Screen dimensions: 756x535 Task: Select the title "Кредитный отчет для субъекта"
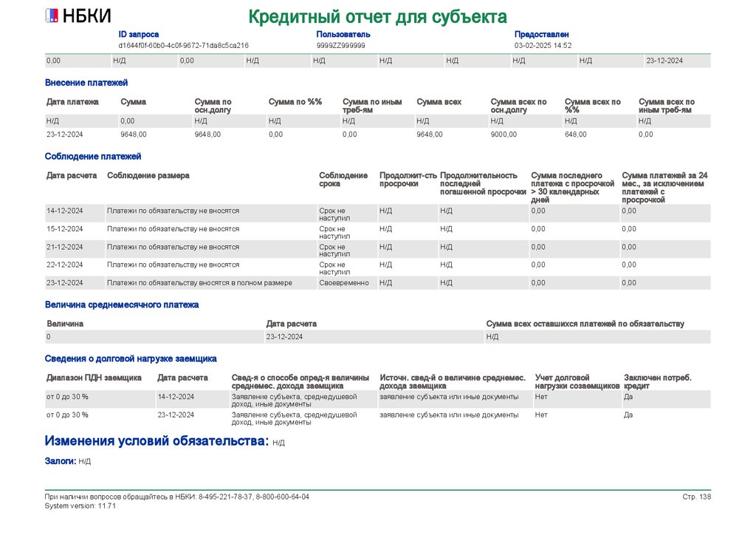coord(377,17)
